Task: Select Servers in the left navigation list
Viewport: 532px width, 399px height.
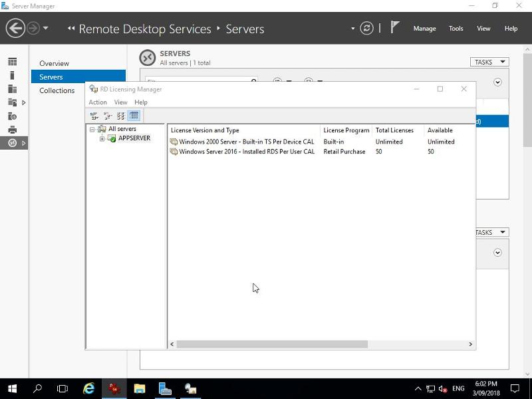Action: point(78,76)
